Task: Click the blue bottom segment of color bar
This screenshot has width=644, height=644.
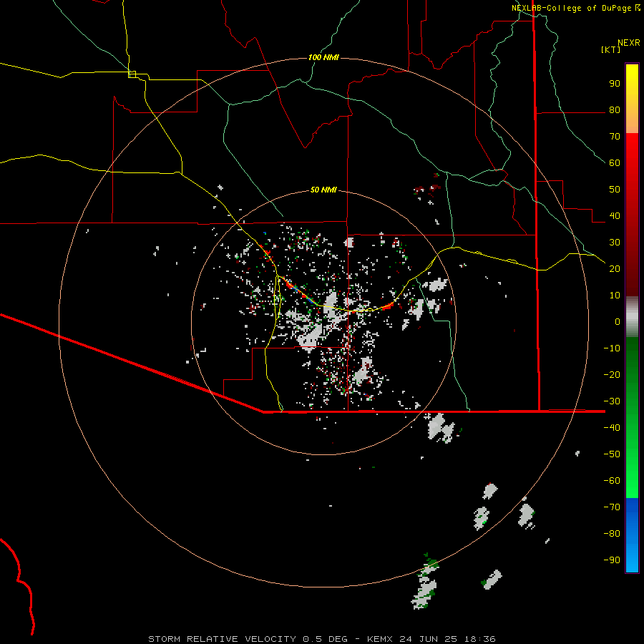Action: click(632, 535)
